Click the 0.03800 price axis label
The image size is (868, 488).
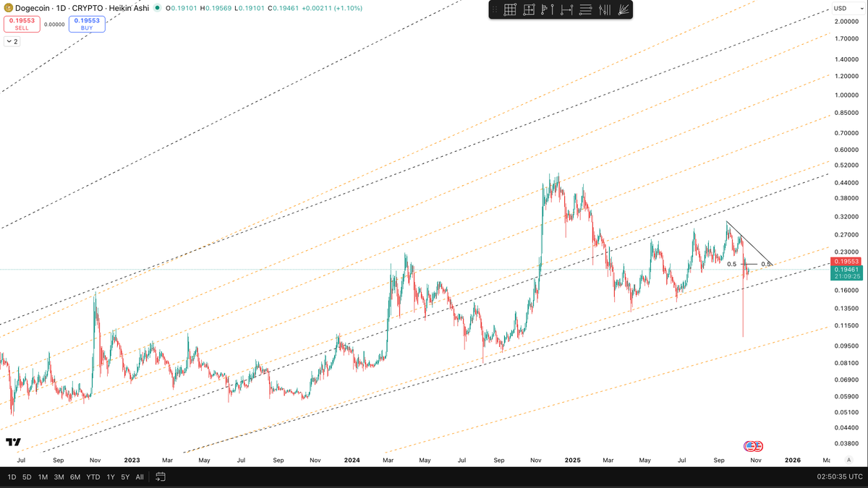click(x=846, y=444)
